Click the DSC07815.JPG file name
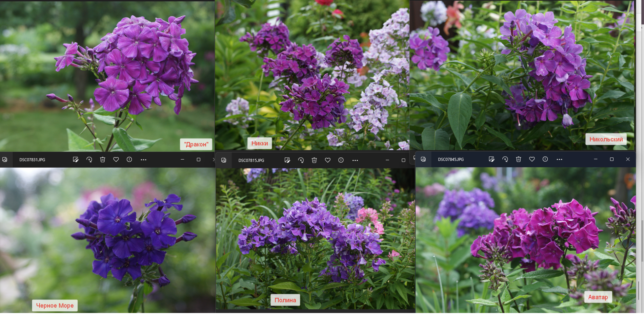The height and width of the screenshot is (314, 644). pyautogui.click(x=251, y=160)
